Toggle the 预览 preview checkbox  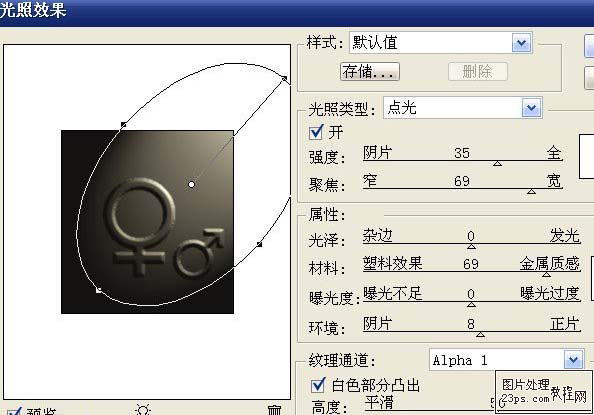pyautogui.click(x=14, y=411)
